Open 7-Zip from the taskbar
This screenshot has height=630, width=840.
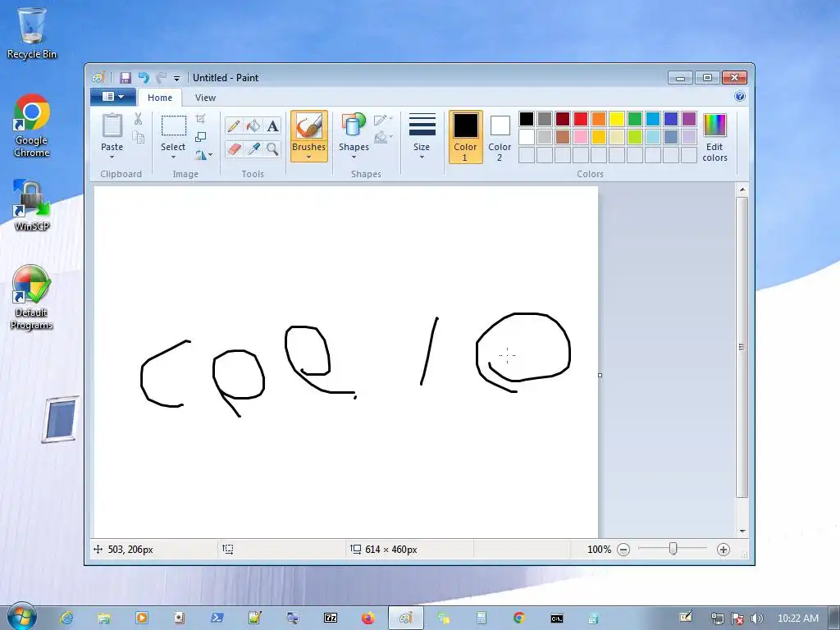click(x=331, y=619)
